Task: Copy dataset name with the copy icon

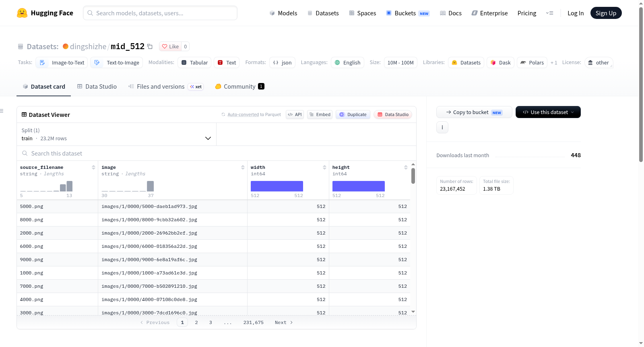Action: tap(150, 46)
